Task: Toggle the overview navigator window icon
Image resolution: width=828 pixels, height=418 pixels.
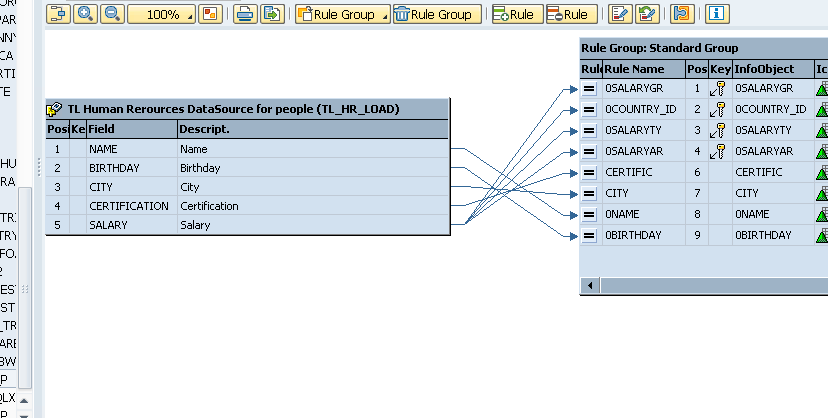Action: 210,14
